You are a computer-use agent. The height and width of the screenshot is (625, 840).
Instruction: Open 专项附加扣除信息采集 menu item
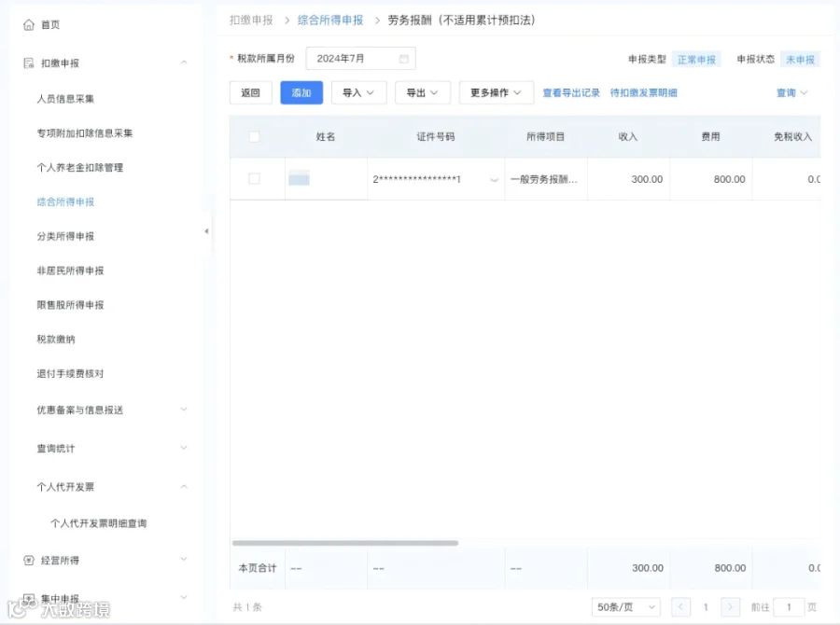pyautogui.click(x=85, y=132)
